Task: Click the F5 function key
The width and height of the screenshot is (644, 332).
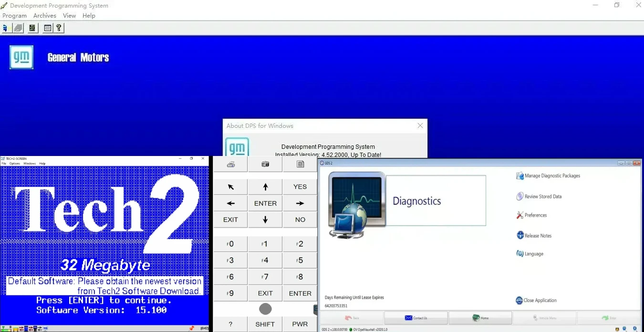Action: tap(300, 260)
